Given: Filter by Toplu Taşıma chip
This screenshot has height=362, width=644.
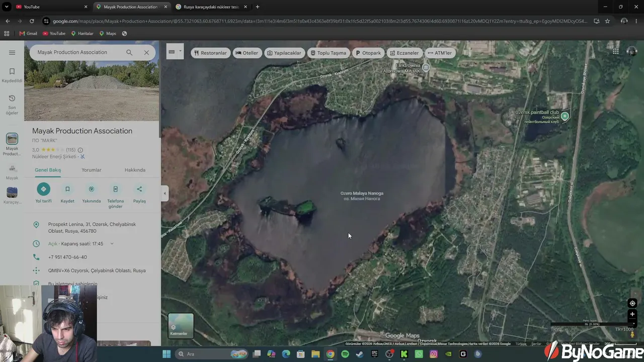Looking at the screenshot, I should tap(328, 53).
